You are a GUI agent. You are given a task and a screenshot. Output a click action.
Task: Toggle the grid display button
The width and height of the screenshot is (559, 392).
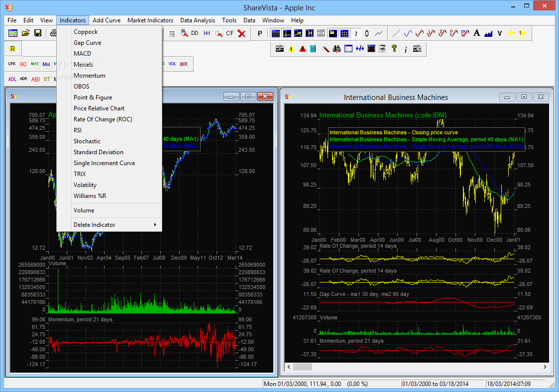tap(344, 33)
